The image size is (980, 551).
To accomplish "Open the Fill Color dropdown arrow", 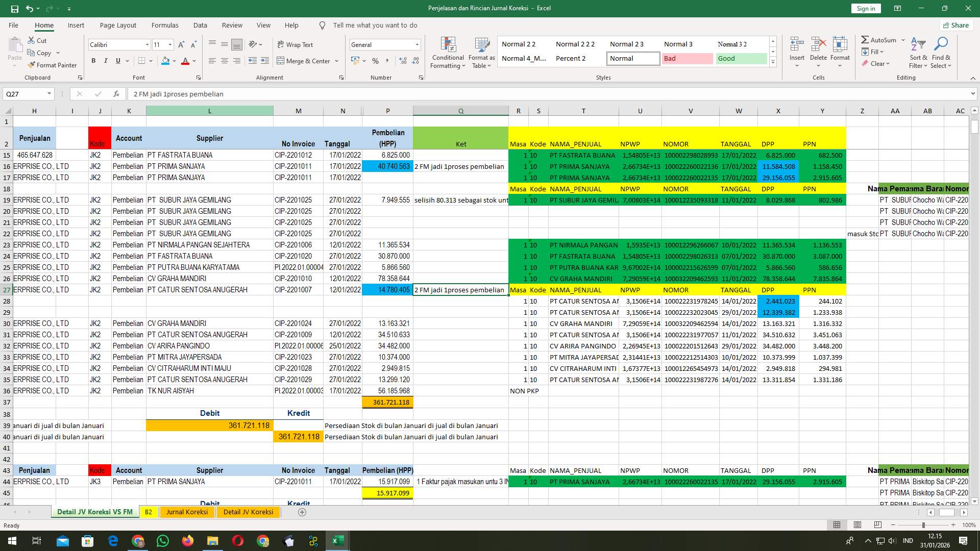I will click(x=173, y=61).
